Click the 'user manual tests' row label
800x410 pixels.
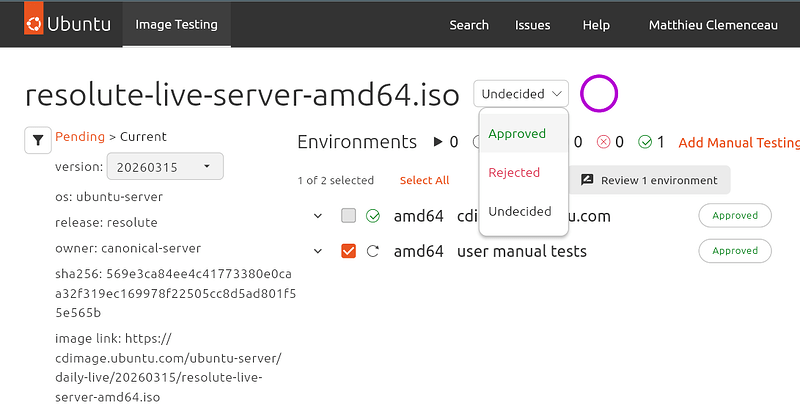[522, 251]
